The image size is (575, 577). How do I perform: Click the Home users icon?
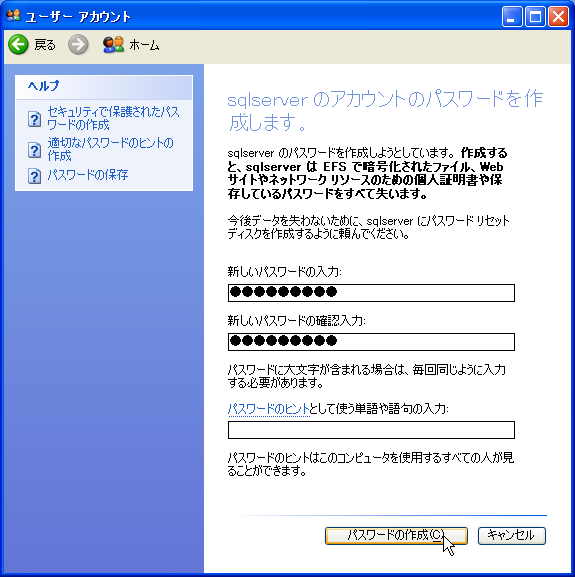[x=113, y=45]
